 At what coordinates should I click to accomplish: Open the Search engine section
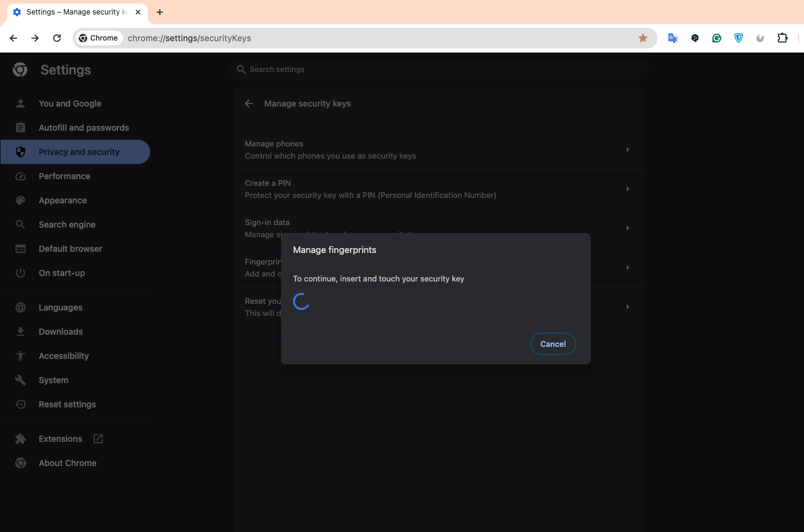pos(67,225)
